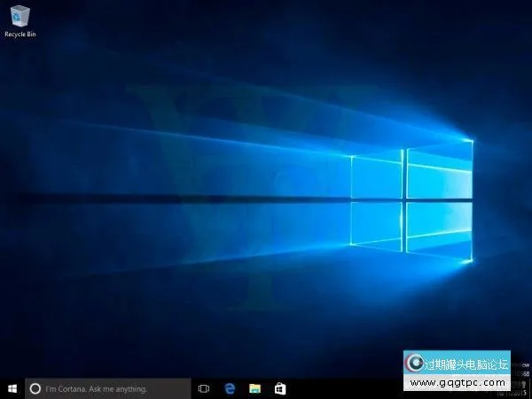The image size is (532, 399).
Task: Click the Show Desktop strip on the taskbar
Action: (x=530, y=388)
